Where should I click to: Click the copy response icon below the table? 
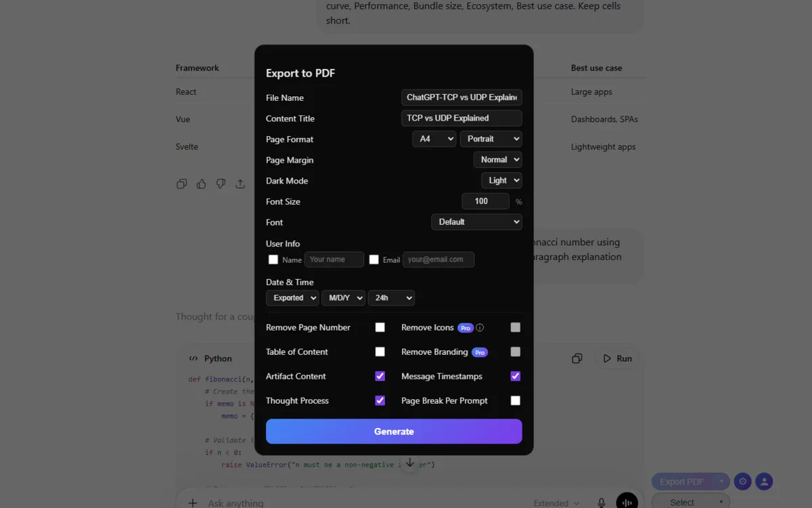[x=181, y=184]
